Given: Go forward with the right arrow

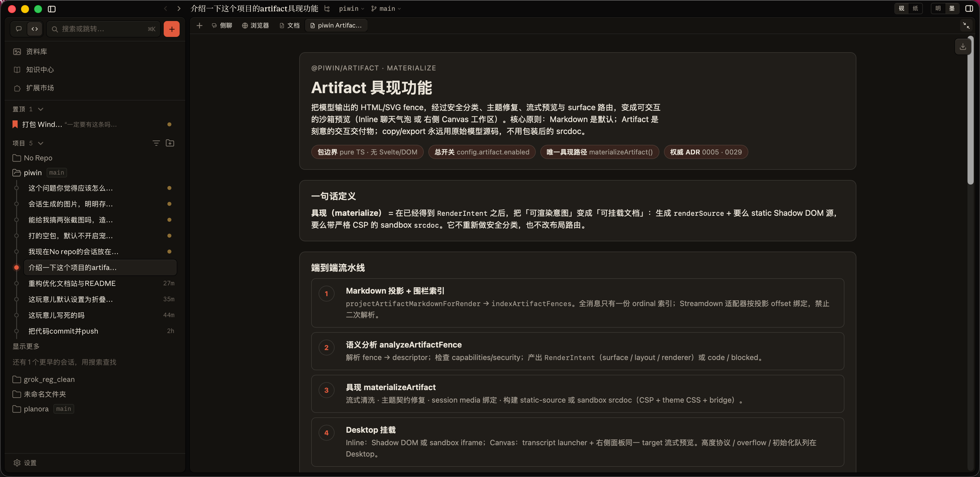Looking at the screenshot, I should [x=179, y=8].
